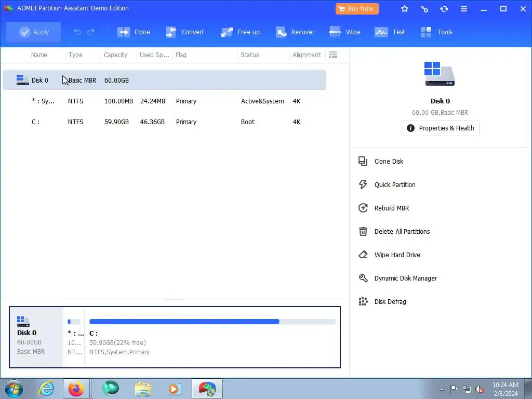Screen dimensions: 532x399
Task: Click the large Disk 0 icon in right panel
Action: tap(440, 74)
